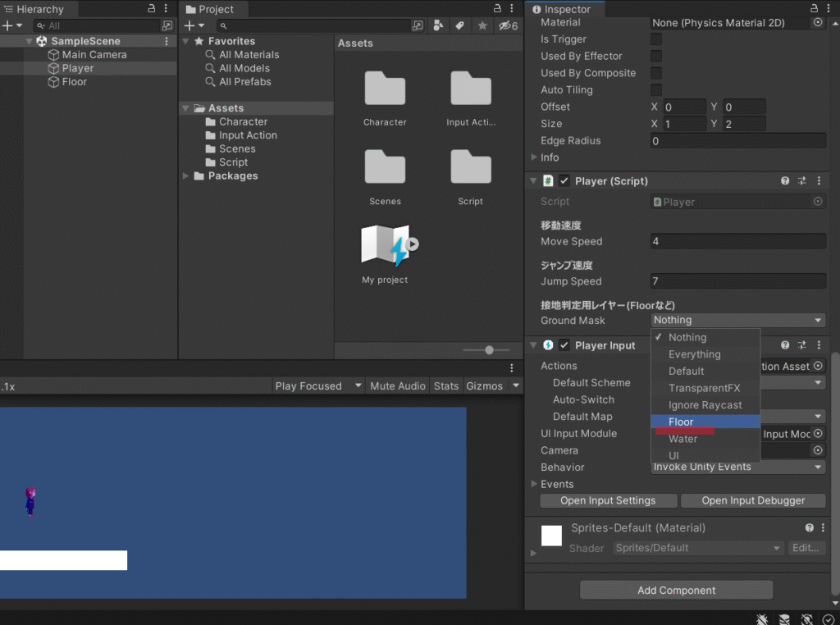Viewport: 840px width, 625px height.
Task: Enable the Is Trigger checkbox
Action: (x=656, y=39)
